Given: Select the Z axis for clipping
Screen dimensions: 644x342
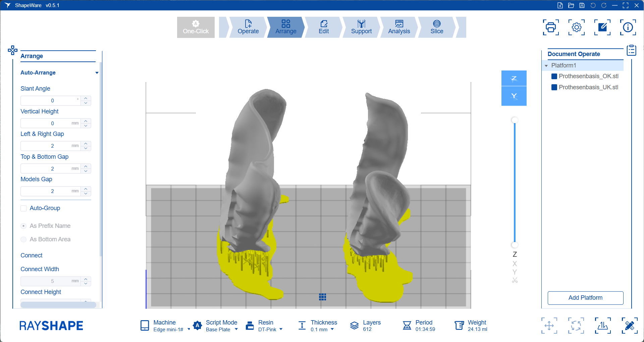Looking at the screenshot, I should point(515,254).
